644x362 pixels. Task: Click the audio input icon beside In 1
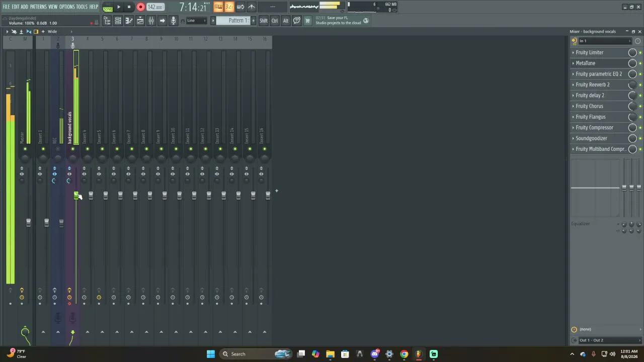pyautogui.click(x=575, y=41)
